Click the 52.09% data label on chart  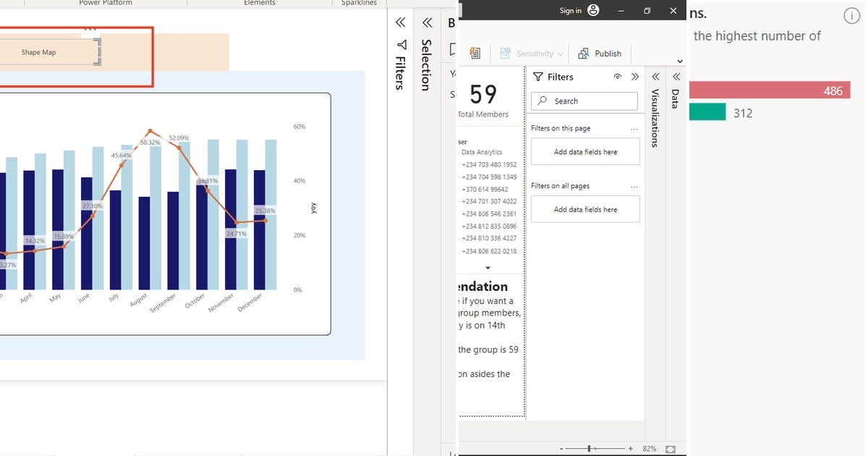pyautogui.click(x=179, y=138)
